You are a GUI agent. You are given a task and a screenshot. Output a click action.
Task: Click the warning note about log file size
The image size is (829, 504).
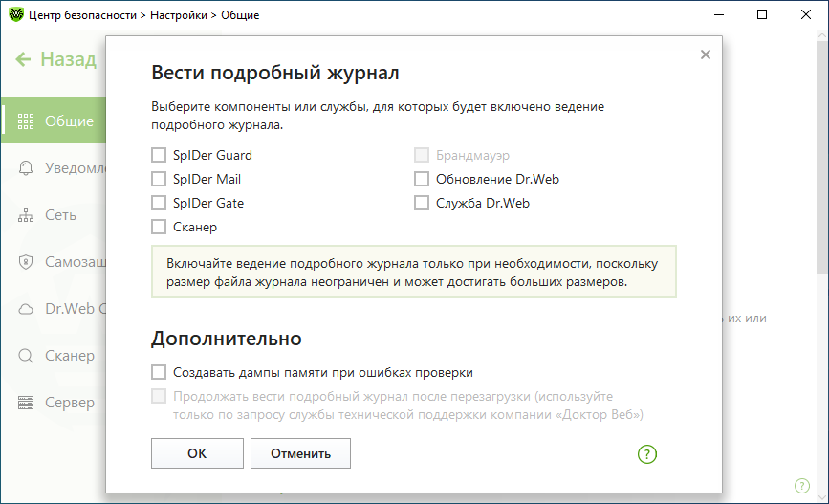(x=413, y=272)
